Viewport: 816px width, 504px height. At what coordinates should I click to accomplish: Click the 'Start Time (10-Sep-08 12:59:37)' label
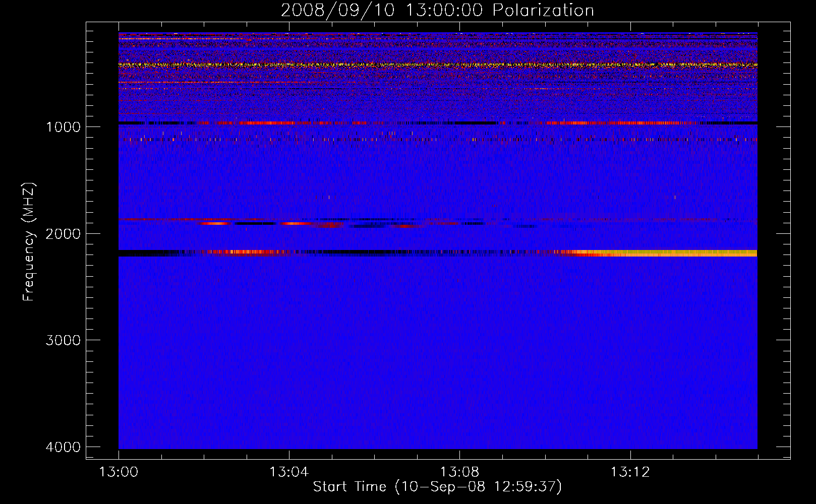point(437,487)
